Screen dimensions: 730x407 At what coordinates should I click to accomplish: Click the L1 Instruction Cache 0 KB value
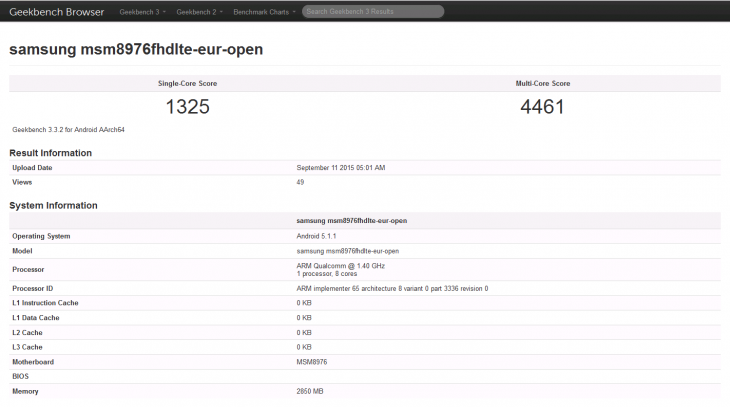click(x=304, y=303)
